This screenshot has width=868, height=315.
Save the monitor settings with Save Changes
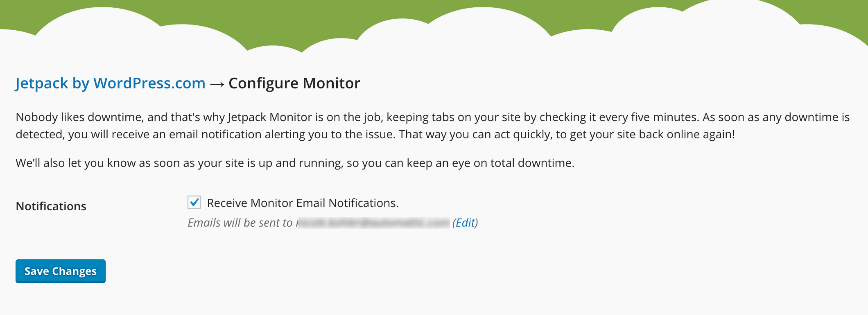pyautogui.click(x=61, y=271)
